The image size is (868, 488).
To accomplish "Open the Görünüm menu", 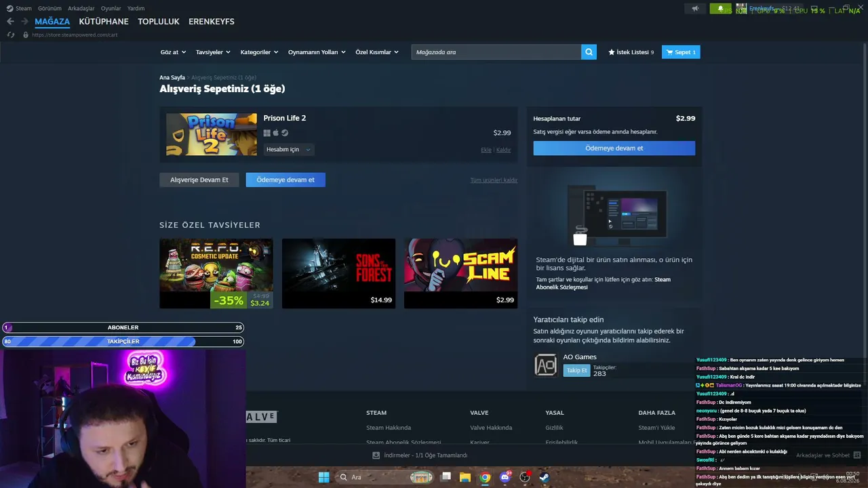I will [50, 8].
